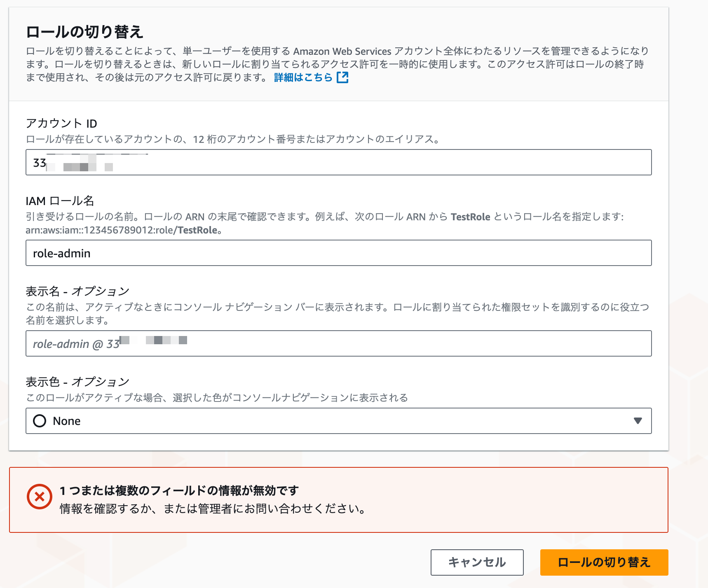Focus the アカウント ID input field
This screenshot has width=708, height=588.
pos(338,162)
